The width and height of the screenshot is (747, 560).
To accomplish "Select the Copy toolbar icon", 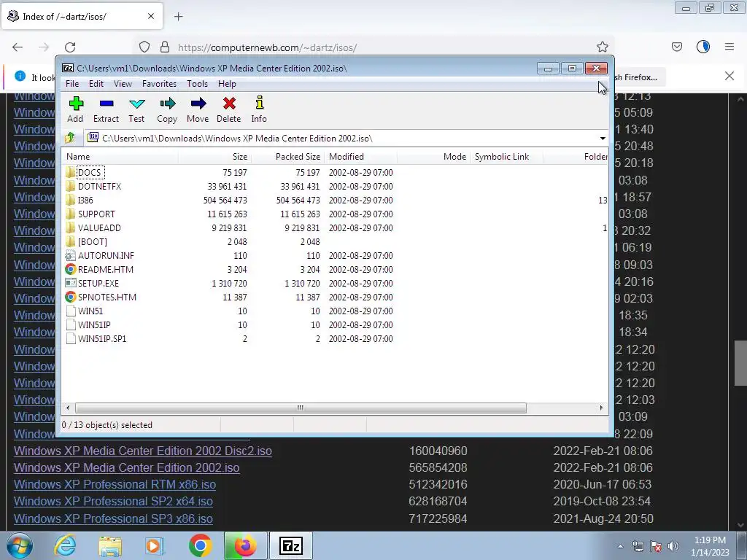I will point(167,109).
